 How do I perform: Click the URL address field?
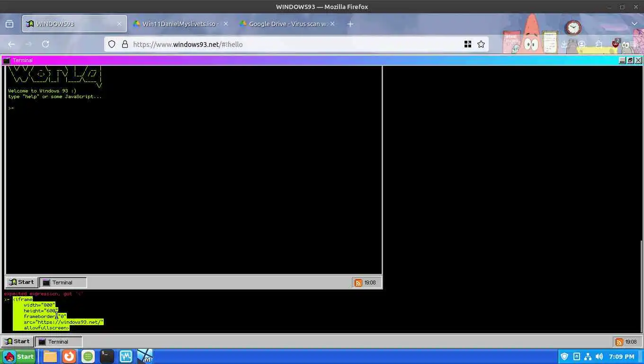tap(296, 44)
